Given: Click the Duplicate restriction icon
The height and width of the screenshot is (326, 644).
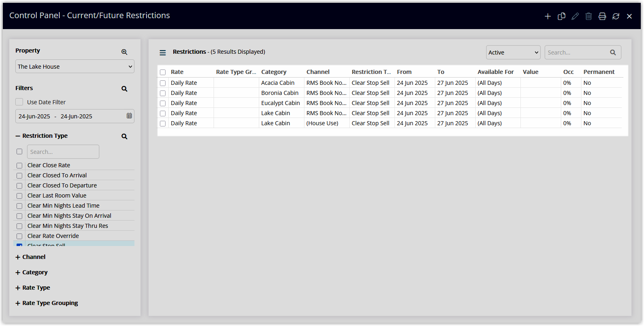Looking at the screenshot, I should pyautogui.click(x=561, y=16).
